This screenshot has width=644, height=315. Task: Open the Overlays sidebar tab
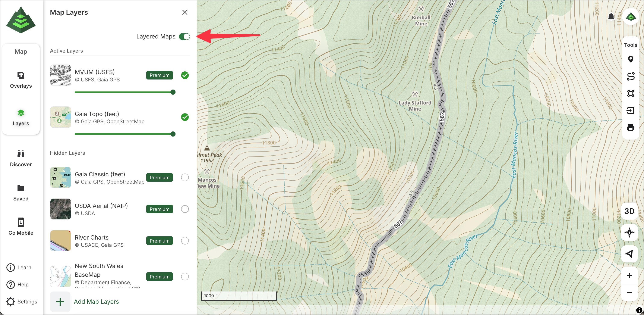[21, 80]
